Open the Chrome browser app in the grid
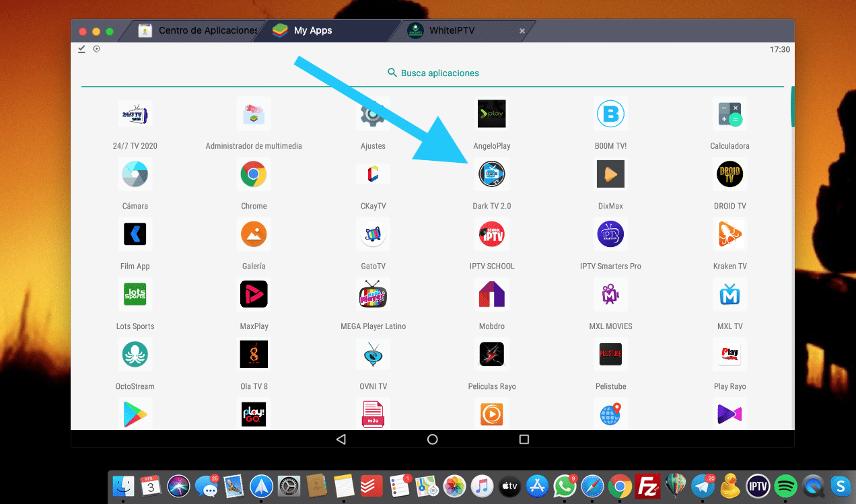 254,175
